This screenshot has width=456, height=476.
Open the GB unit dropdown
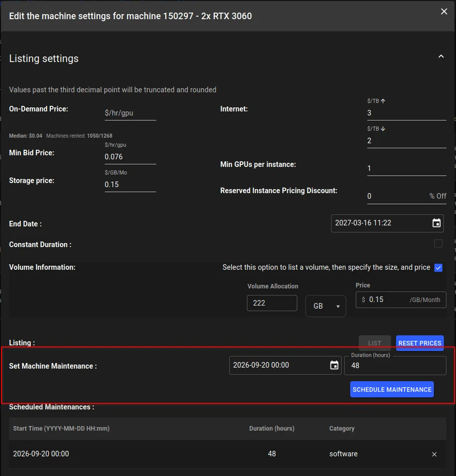pos(325,306)
